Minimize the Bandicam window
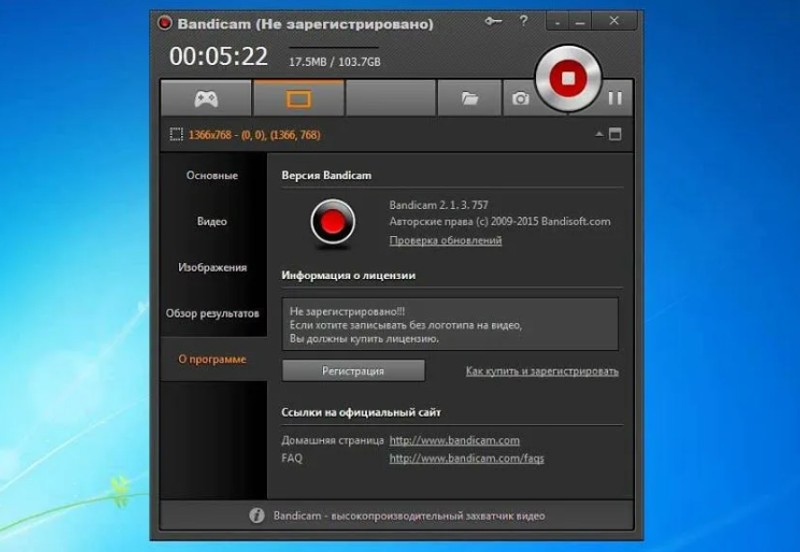This screenshot has height=552, width=800. point(580,22)
